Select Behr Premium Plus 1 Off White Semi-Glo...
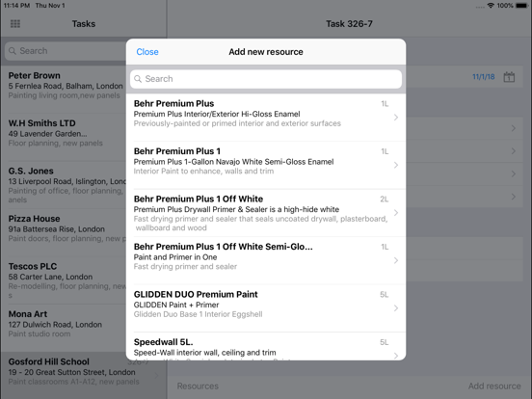This screenshot has height=399, width=532. coord(223,247)
